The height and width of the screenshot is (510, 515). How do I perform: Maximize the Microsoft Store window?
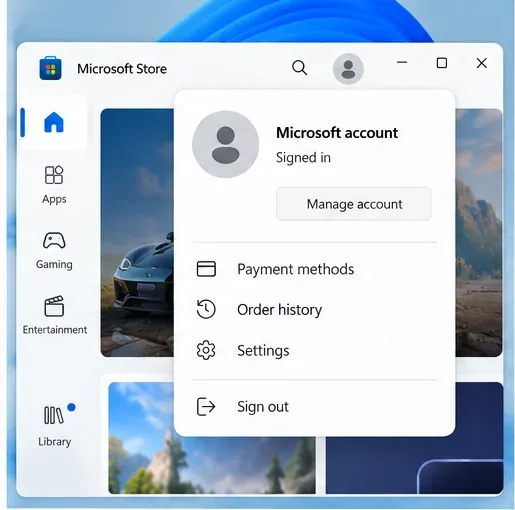click(442, 63)
